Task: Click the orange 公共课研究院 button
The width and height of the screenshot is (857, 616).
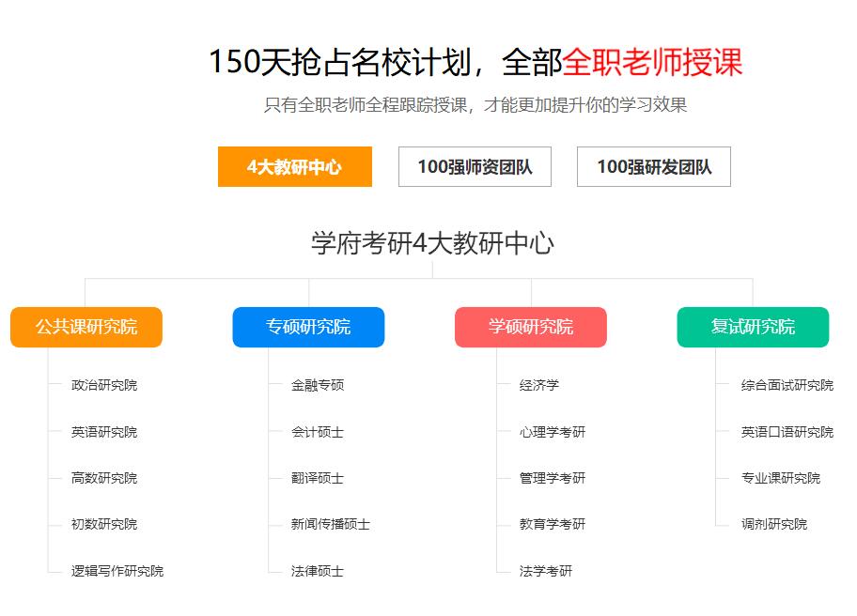Action: pos(86,327)
